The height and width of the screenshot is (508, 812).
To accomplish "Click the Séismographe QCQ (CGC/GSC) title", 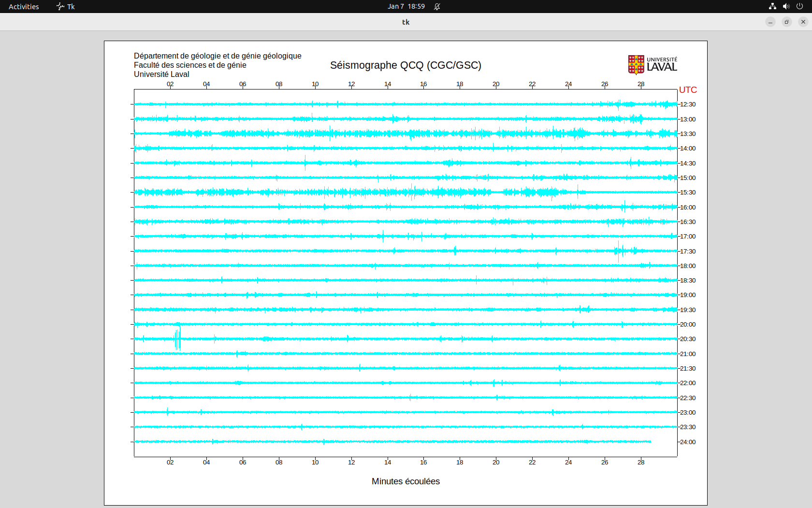I will pos(406,65).
